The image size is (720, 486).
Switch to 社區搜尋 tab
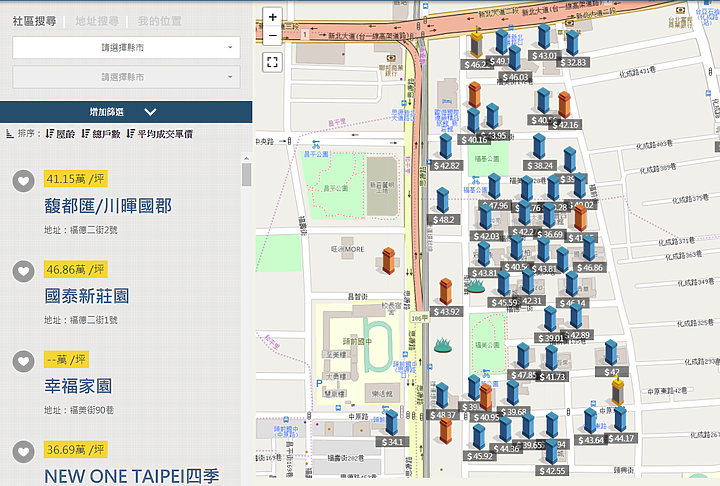34,21
